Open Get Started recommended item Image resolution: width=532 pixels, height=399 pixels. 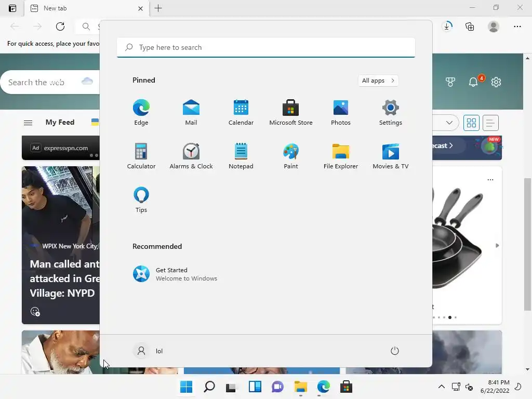coord(175,274)
